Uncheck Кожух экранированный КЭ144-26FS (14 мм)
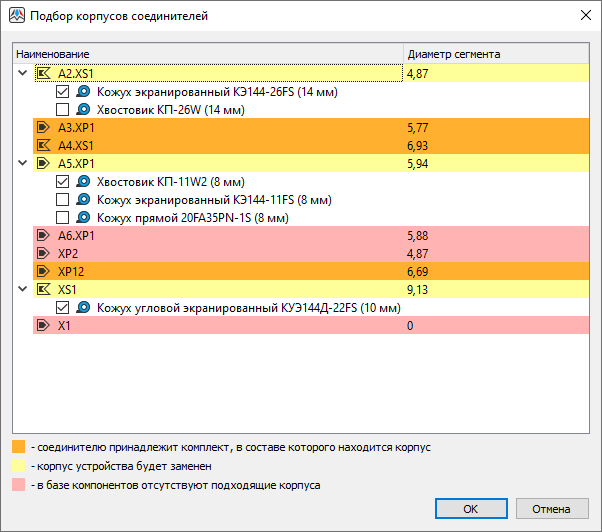 [x=63, y=91]
